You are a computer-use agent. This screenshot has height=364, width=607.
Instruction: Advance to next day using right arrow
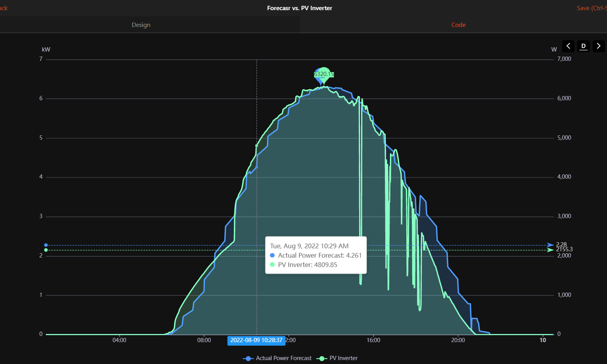[598, 46]
